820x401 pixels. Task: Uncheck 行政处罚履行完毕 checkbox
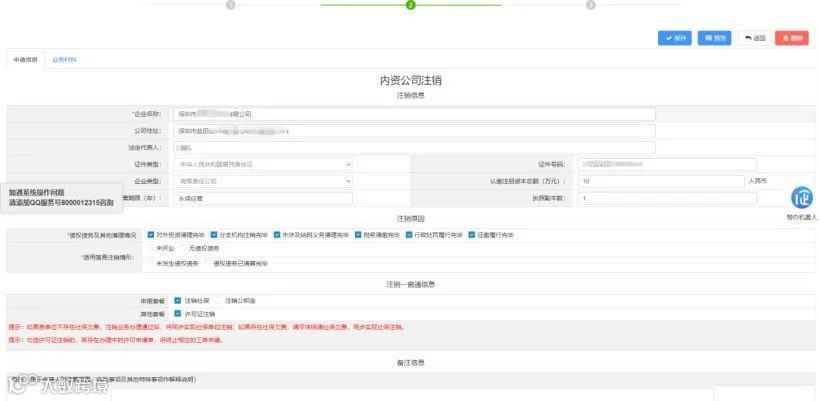pyautogui.click(x=409, y=235)
